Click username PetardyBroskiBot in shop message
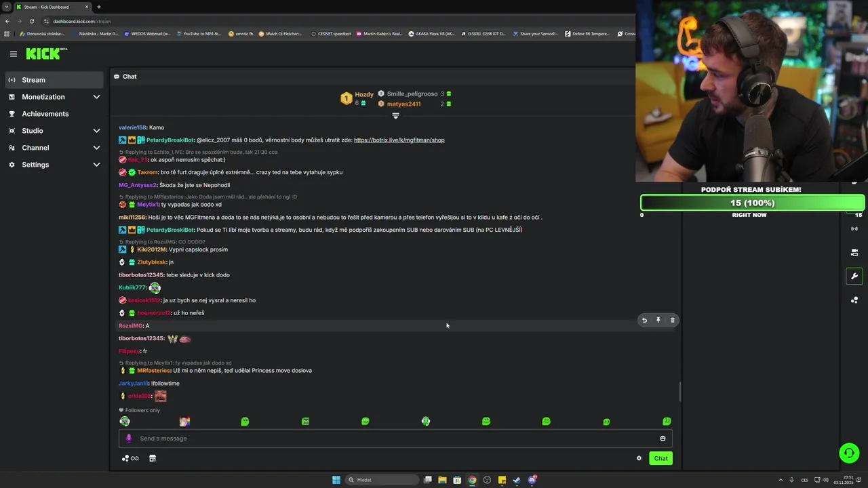The width and height of the screenshot is (868, 488). [x=170, y=140]
